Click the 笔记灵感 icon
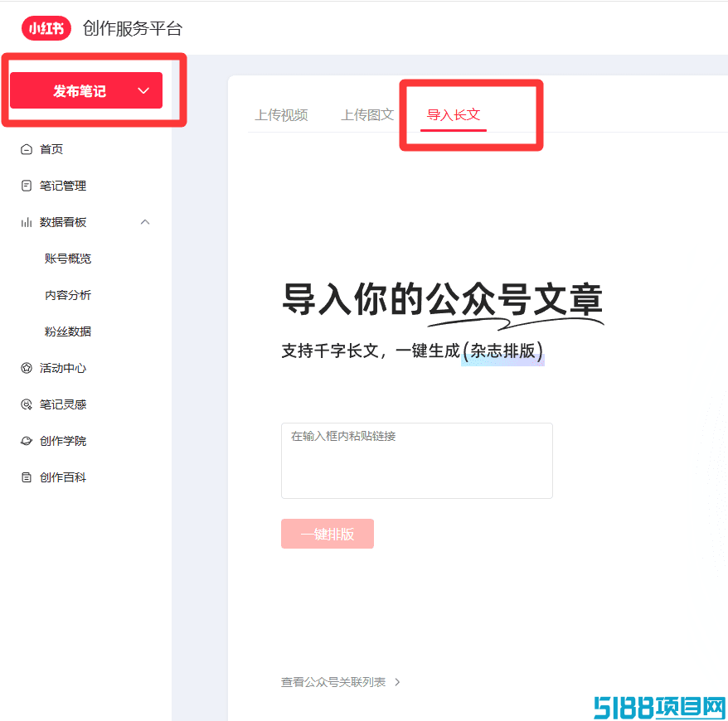 27,404
